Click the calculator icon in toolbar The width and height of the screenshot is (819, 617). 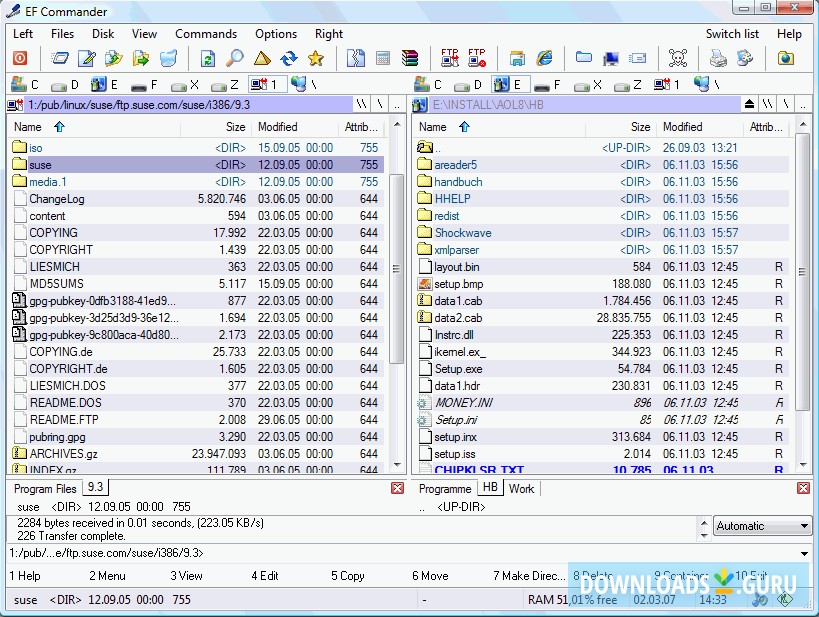(383, 59)
